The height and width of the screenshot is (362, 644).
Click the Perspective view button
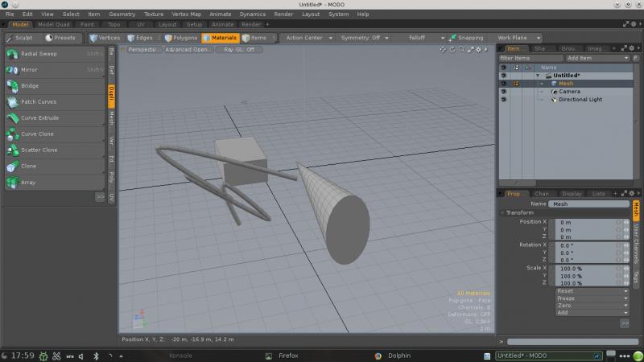coord(142,50)
